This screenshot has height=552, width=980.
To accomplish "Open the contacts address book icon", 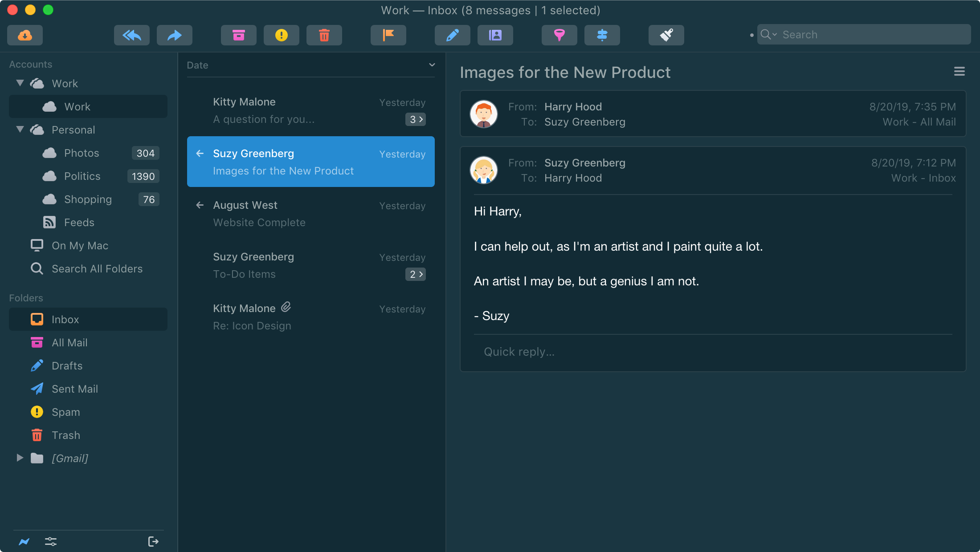I will 495,35.
